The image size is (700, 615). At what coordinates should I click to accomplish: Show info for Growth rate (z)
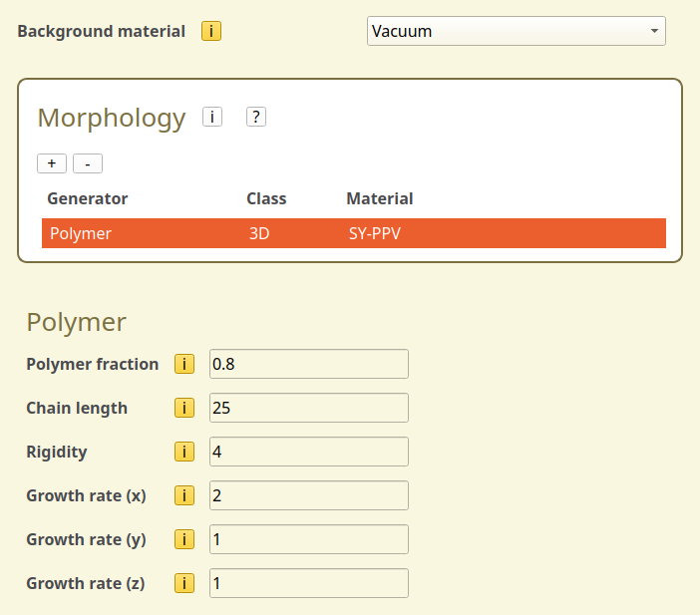pyautogui.click(x=184, y=583)
